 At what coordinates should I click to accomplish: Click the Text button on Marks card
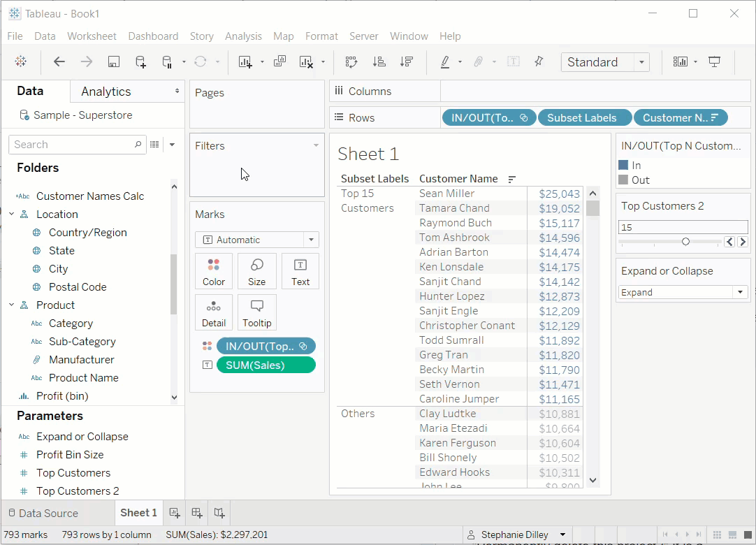point(300,272)
